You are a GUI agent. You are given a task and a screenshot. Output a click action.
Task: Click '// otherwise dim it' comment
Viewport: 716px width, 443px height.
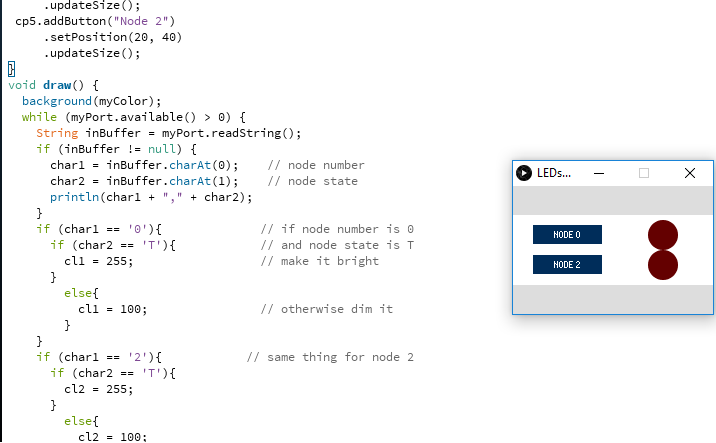(327, 309)
